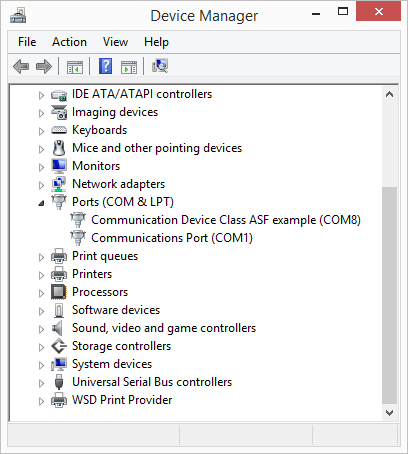
Task: Select Communications Port (COM1) device
Action: coord(172,238)
